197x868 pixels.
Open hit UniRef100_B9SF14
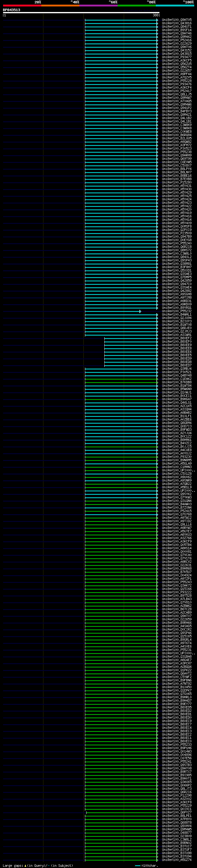(x=176, y=30)
